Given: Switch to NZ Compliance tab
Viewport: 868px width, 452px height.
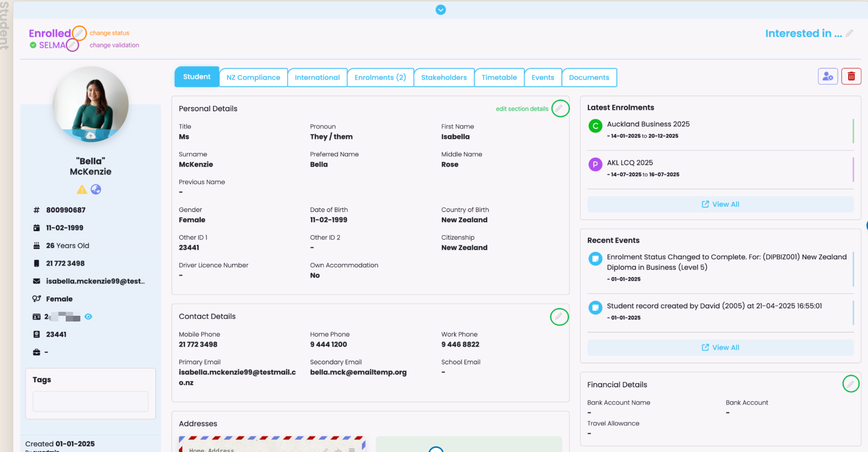Looking at the screenshot, I should pos(253,78).
